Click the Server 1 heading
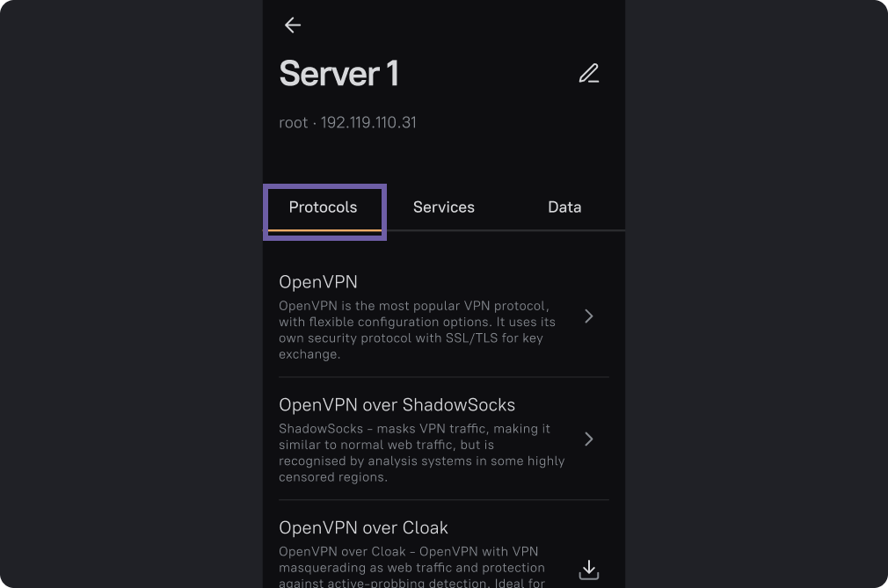Screen dimensions: 888x588 pyautogui.click(x=338, y=74)
